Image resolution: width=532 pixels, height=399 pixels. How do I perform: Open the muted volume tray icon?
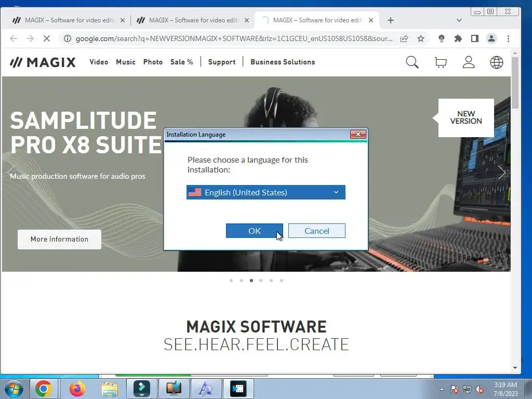click(480, 389)
